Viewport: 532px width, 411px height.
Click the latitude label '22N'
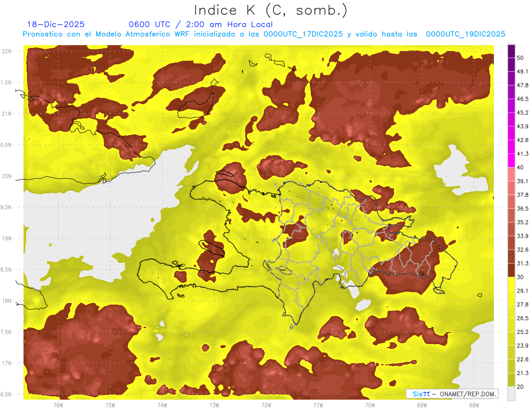[8, 51]
